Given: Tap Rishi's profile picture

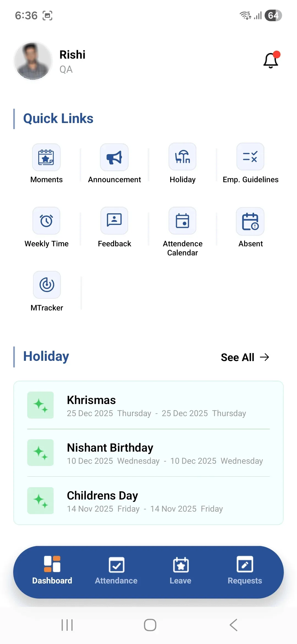Looking at the screenshot, I should [x=33, y=61].
